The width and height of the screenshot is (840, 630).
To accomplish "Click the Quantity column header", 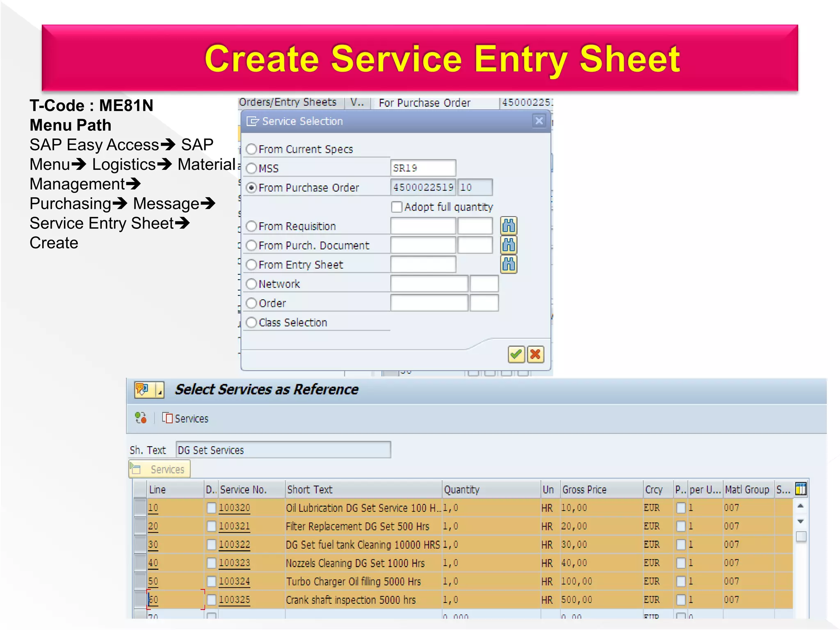I will pos(491,489).
